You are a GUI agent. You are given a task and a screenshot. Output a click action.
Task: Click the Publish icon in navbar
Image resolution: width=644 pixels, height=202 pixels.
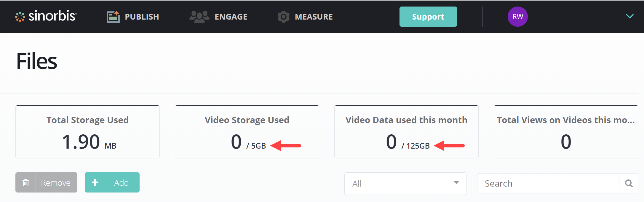click(x=113, y=17)
